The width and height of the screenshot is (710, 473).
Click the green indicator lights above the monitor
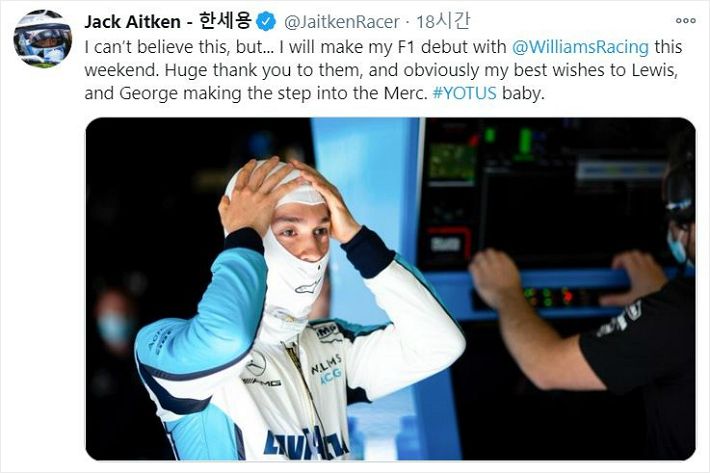pyautogui.click(x=509, y=141)
